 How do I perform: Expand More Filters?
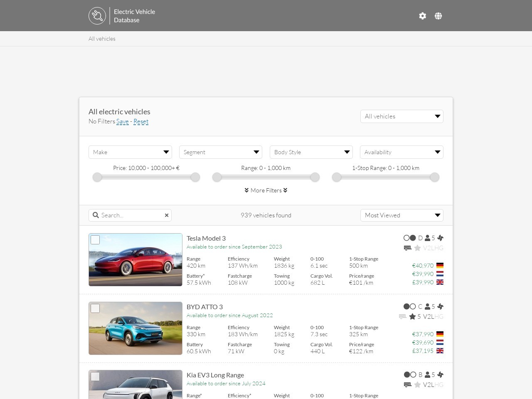(266, 190)
